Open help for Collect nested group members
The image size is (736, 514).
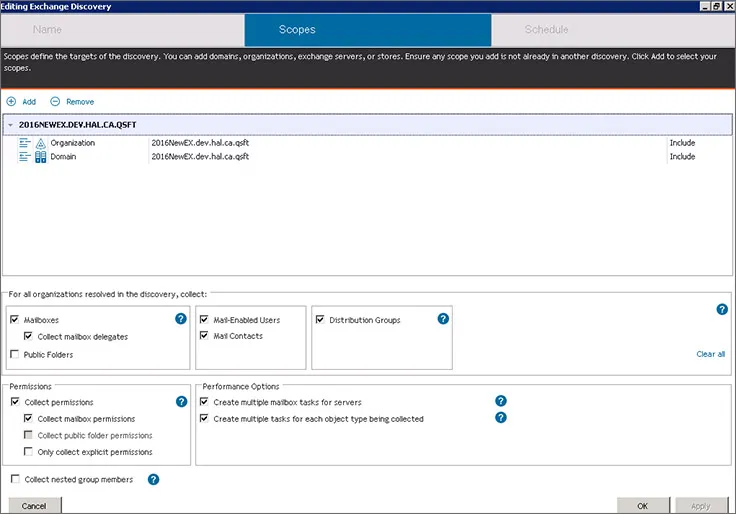153,479
